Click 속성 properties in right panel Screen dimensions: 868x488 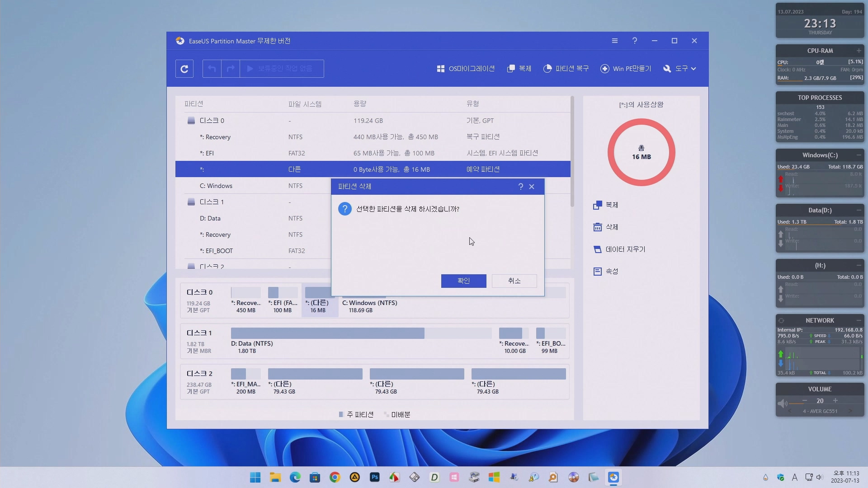606,272
